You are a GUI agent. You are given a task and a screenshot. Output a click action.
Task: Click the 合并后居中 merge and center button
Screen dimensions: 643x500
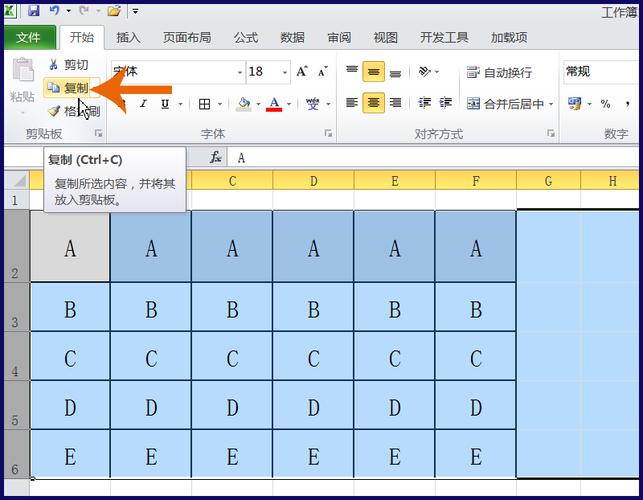[506, 104]
